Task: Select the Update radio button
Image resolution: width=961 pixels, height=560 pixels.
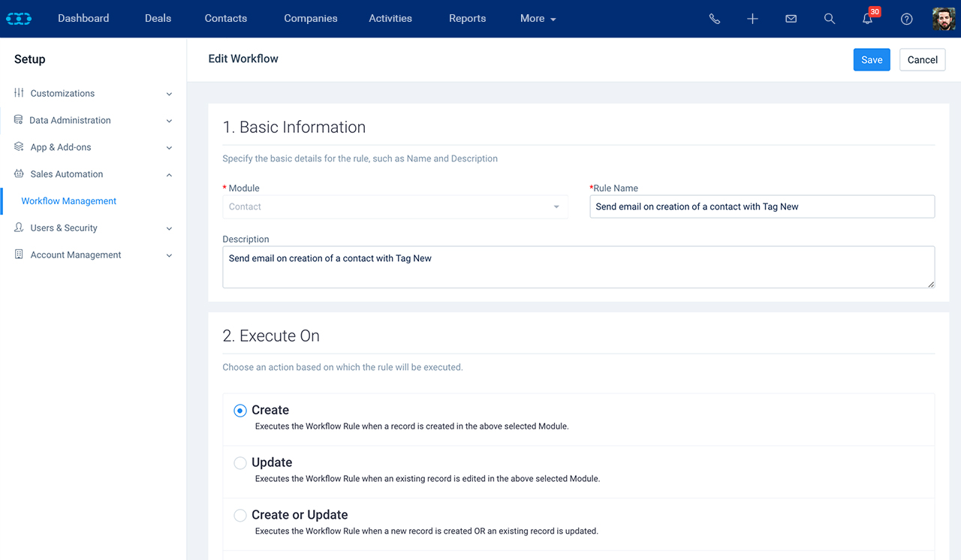Action: (240, 463)
